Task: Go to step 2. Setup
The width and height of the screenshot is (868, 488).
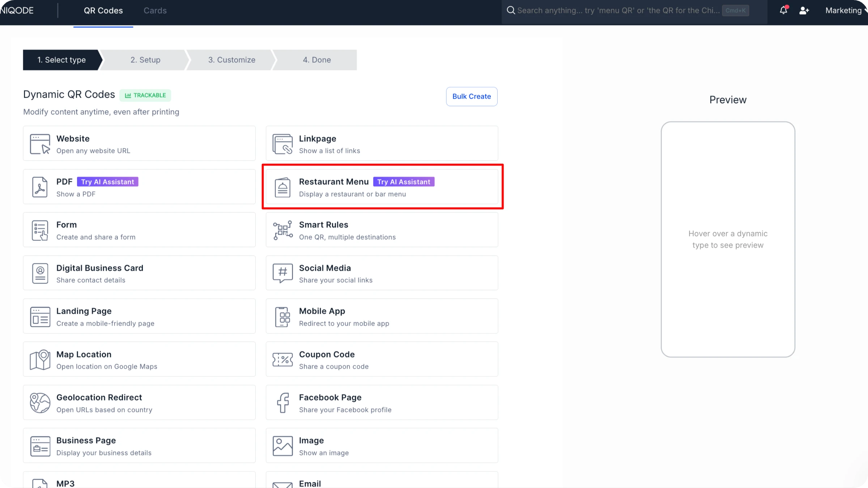Action: [145, 60]
